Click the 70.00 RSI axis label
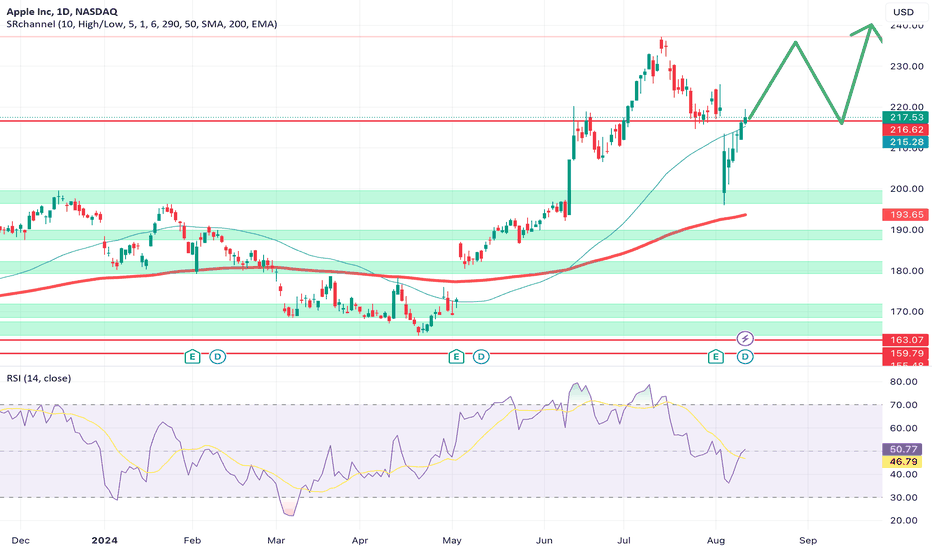 pos(903,405)
